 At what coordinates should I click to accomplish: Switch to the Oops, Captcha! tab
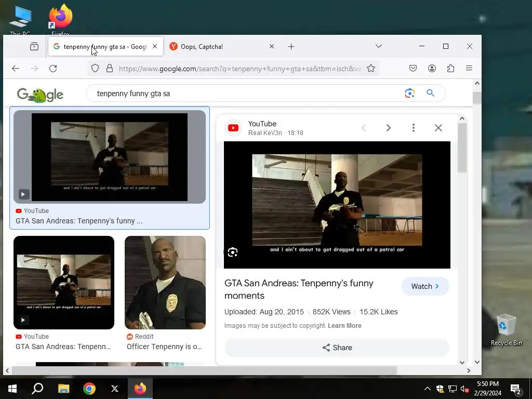point(222,46)
